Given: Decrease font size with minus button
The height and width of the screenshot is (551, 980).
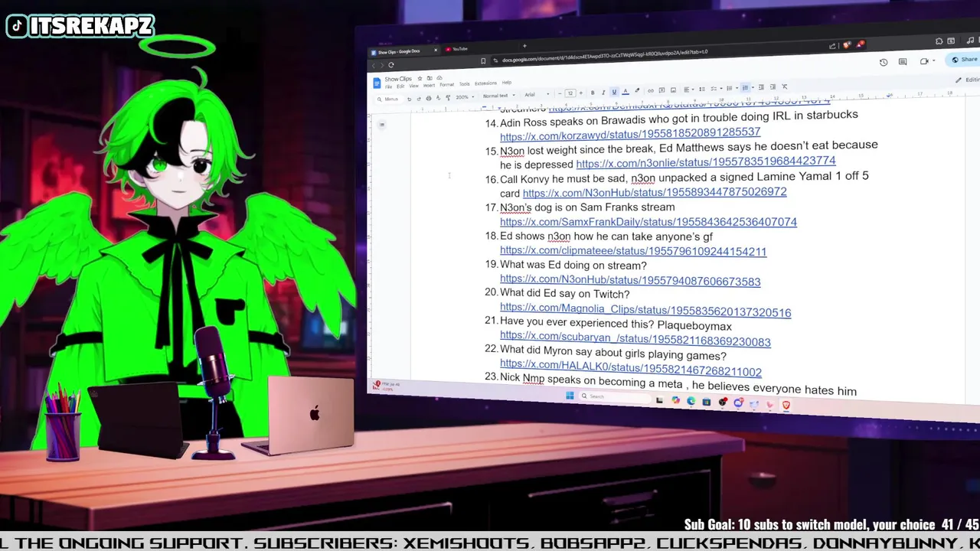Looking at the screenshot, I should tap(560, 93).
